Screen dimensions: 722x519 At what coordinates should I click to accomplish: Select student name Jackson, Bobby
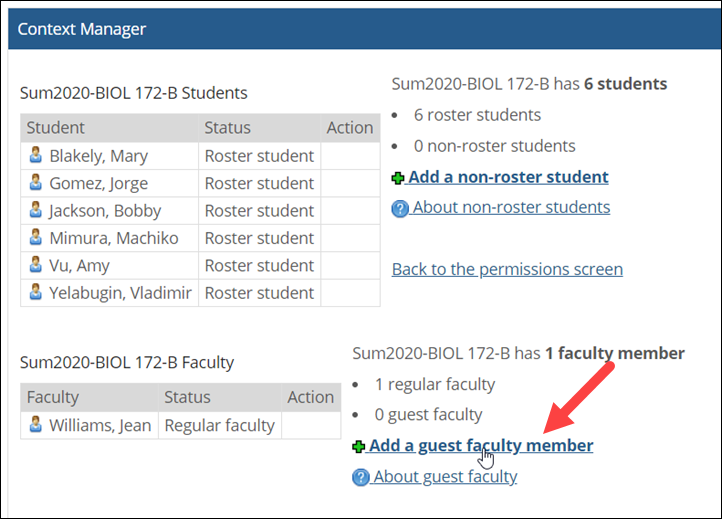(105, 210)
